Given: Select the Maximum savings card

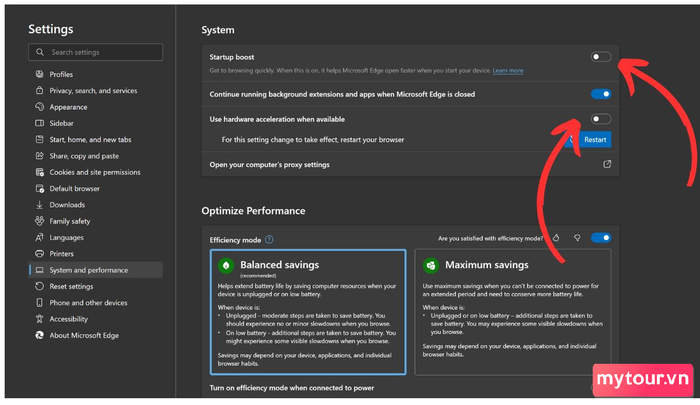Looking at the screenshot, I should (512, 312).
